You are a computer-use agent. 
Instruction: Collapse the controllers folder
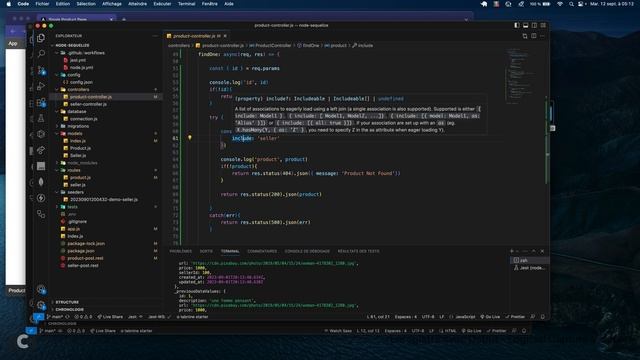point(78,89)
